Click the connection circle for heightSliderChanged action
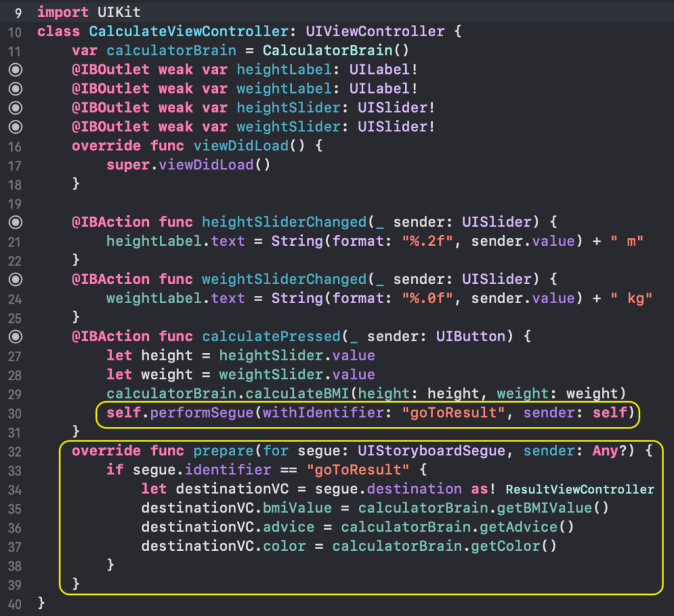This screenshot has width=674, height=616. [15, 222]
